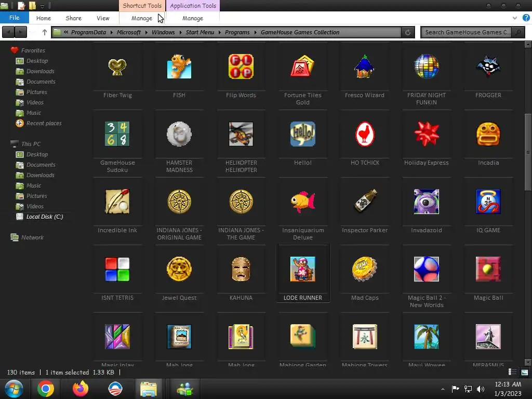Click the Invadazoid purple alien icon
This screenshot has height=399, width=532.
(427, 202)
